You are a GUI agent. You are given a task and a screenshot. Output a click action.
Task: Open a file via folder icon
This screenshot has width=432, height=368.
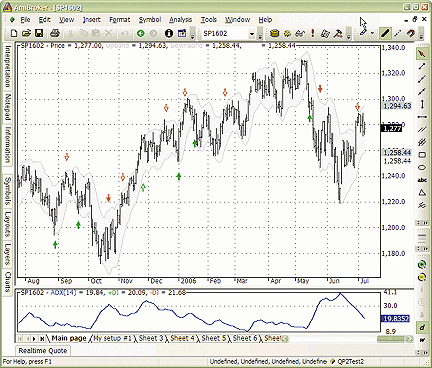[26, 33]
